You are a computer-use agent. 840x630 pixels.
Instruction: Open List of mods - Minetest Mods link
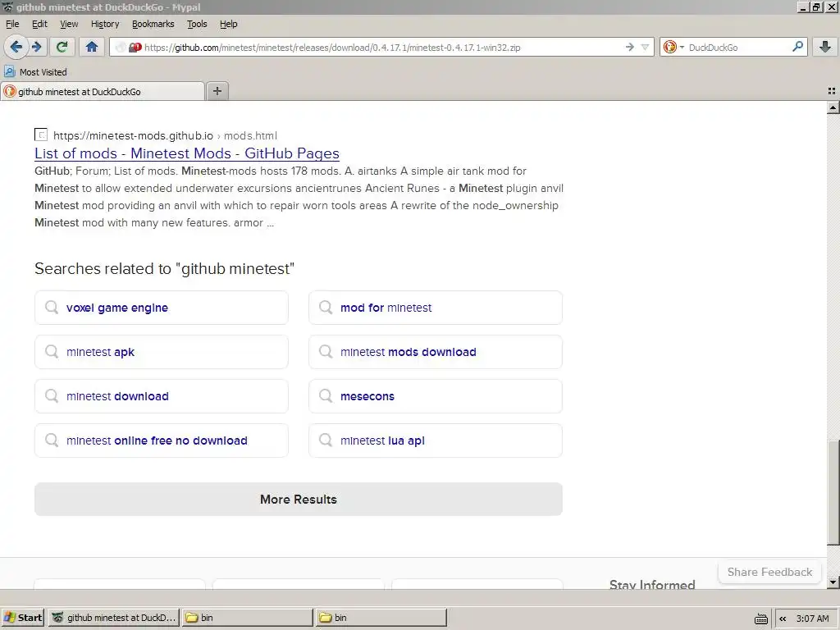[186, 153]
